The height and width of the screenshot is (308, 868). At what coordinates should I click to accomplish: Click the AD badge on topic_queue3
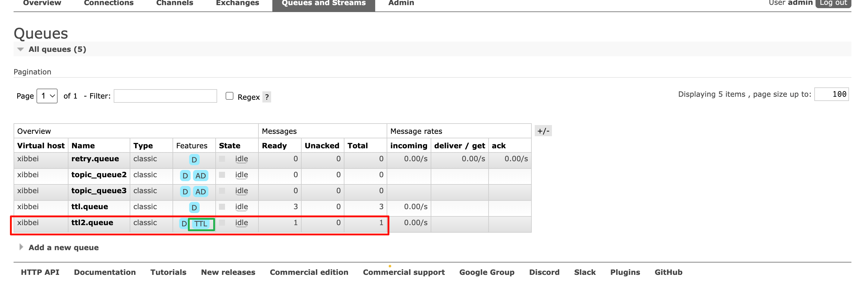point(201,192)
